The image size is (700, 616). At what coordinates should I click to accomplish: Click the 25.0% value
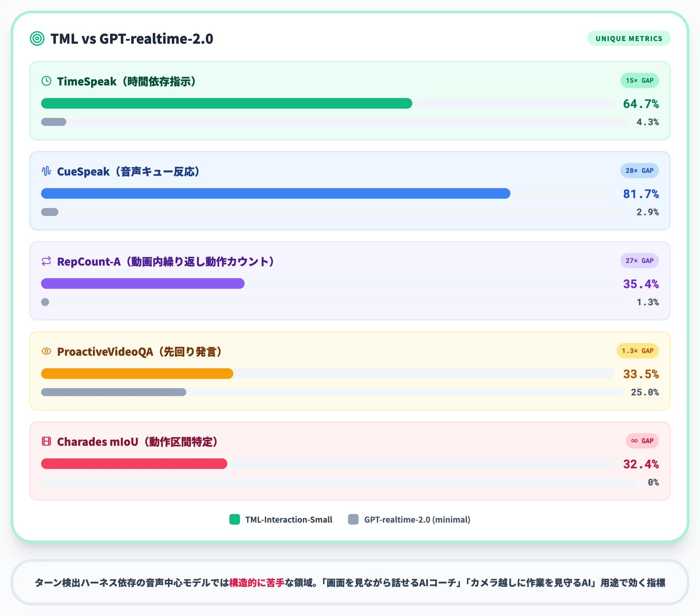(x=645, y=392)
